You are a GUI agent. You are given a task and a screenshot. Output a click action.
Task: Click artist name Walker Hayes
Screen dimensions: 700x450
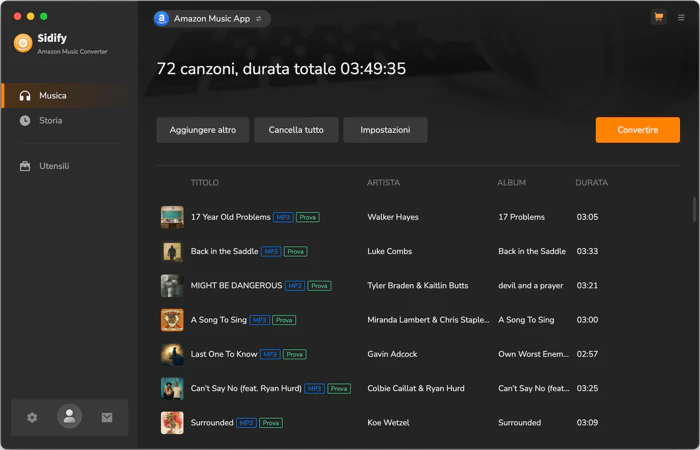(393, 217)
